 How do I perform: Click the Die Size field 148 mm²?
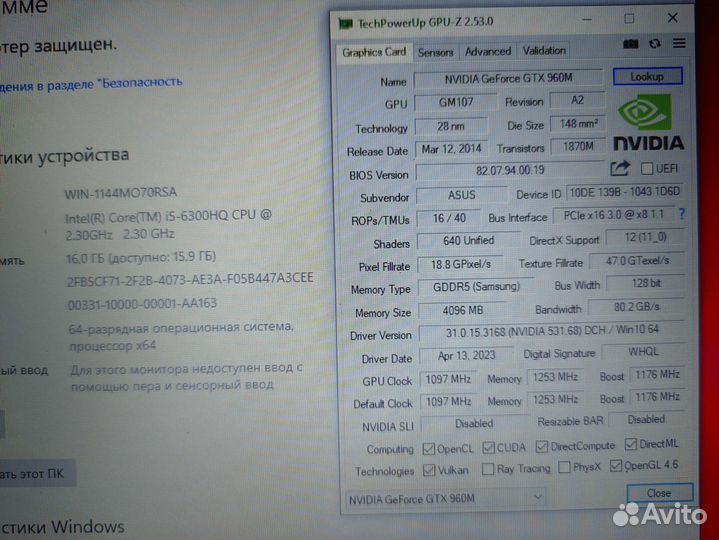pos(578,124)
